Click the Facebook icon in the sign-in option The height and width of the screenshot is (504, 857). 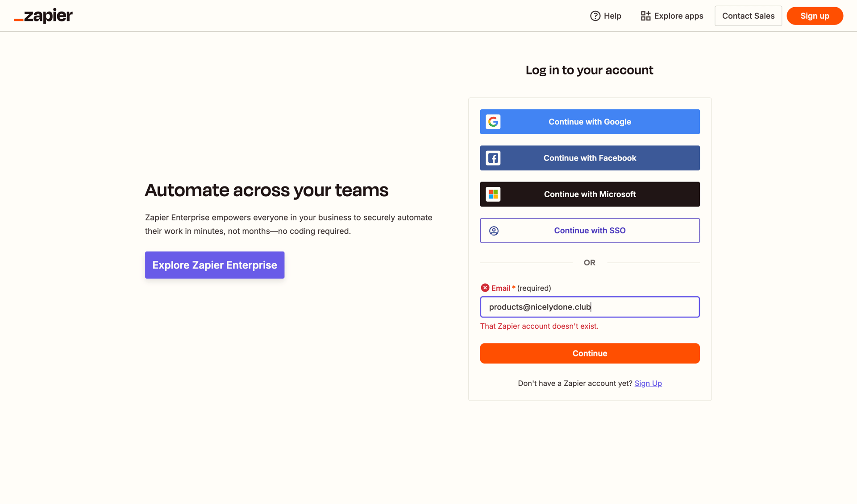pyautogui.click(x=493, y=158)
